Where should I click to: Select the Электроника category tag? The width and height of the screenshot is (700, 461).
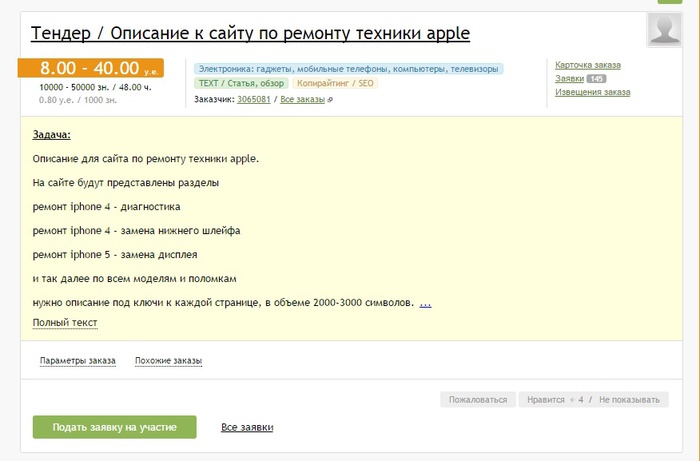[x=349, y=69]
